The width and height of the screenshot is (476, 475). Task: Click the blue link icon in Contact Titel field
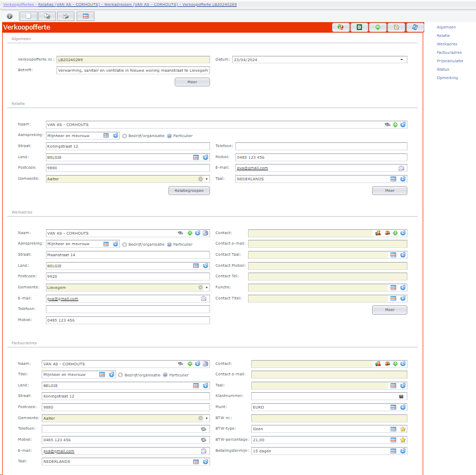coord(403,298)
